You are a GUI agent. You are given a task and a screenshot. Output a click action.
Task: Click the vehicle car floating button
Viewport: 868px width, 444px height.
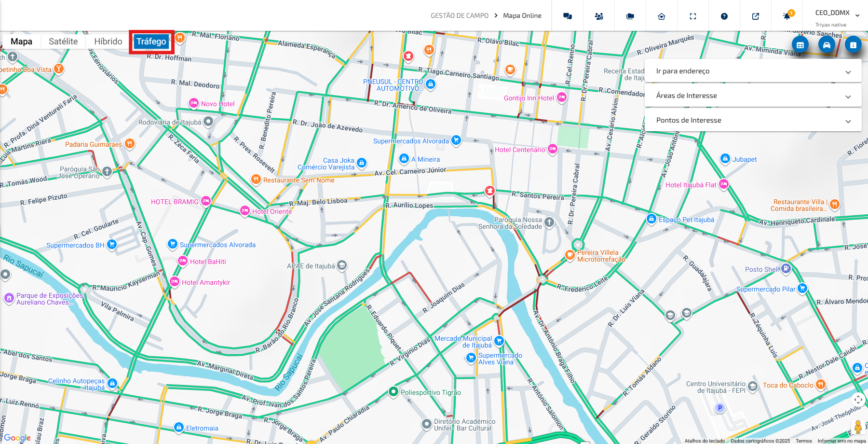(827, 45)
